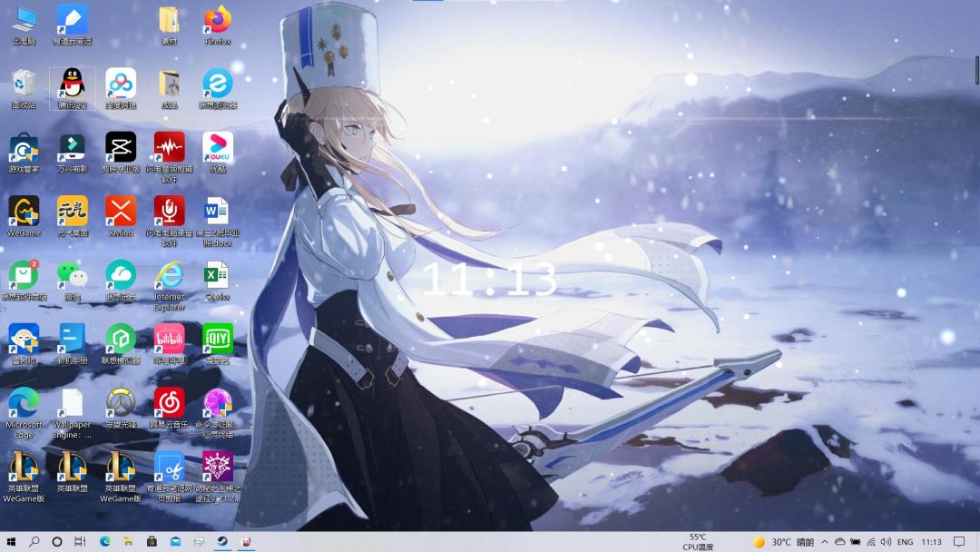This screenshot has height=552, width=980.
Task: Open the 鲁大师 shortcut
Action: pos(24,344)
